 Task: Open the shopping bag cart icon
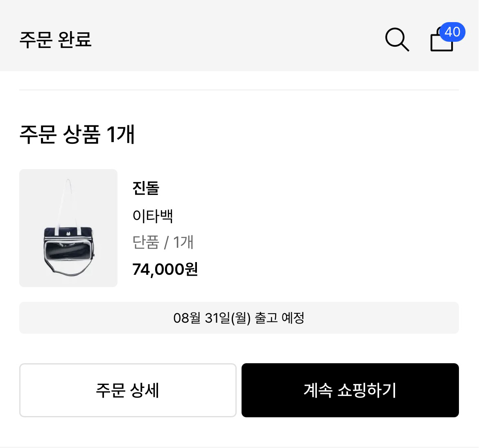point(441,40)
